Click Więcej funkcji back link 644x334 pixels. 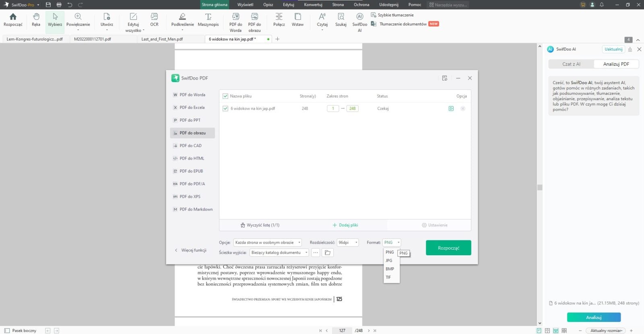(x=190, y=250)
